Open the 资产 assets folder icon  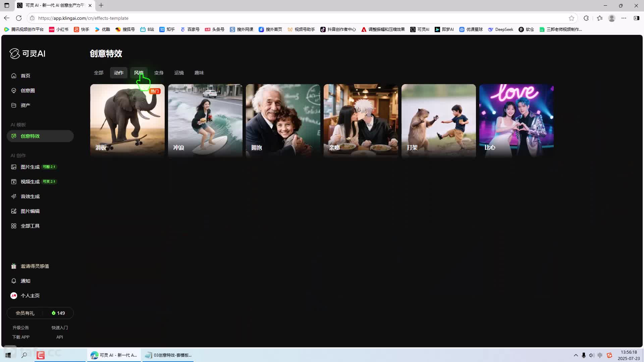click(x=14, y=105)
